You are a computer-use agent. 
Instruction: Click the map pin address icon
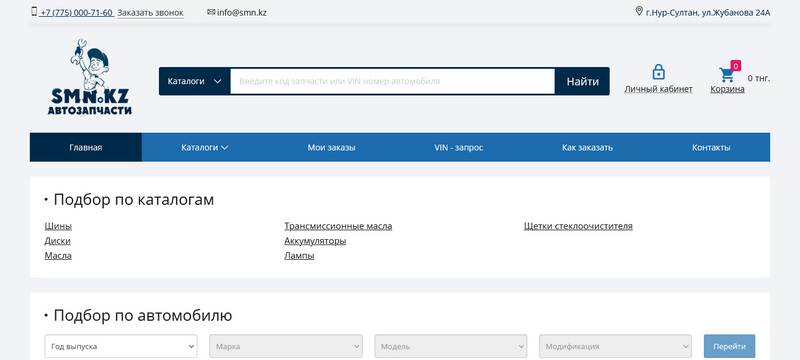pos(639,11)
